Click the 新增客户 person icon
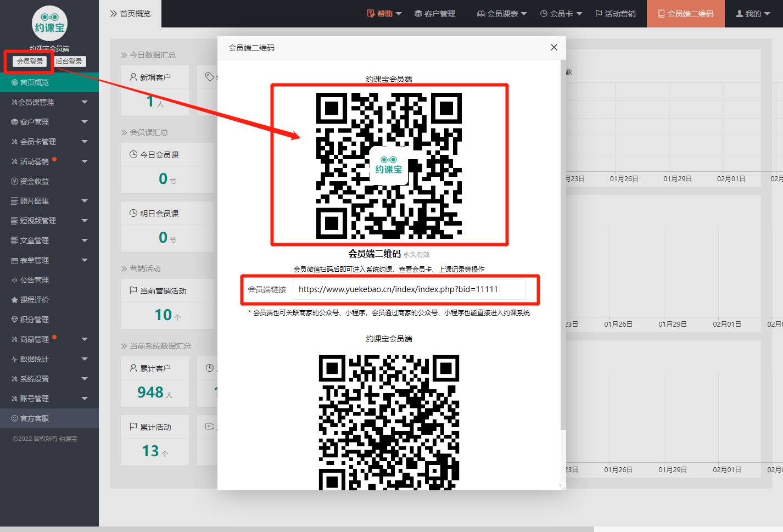783x532 pixels. pyautogui.click(x=133, y=77)
